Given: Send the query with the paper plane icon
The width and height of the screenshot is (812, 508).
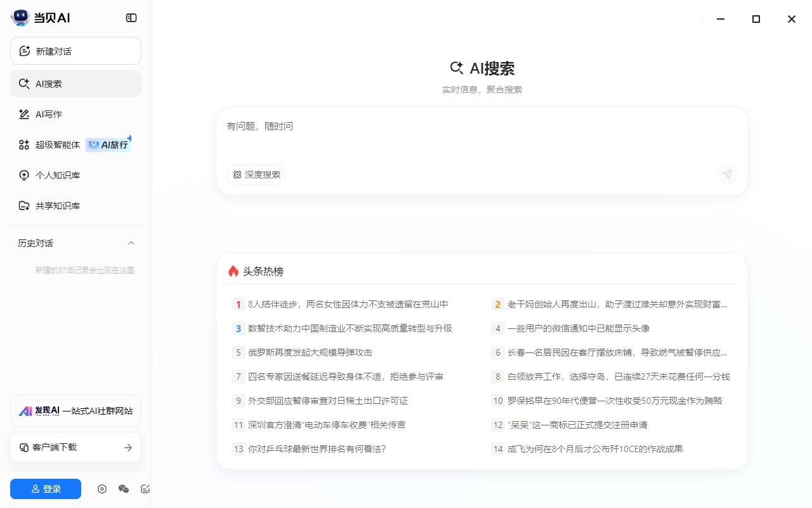Looking at the screenshot, I should [728, 175].
